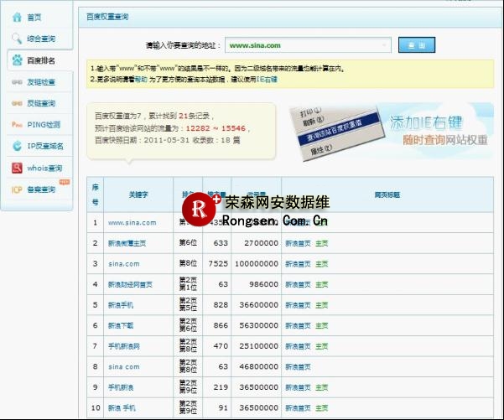This screenshot has height=420, width=504.
Task: Open 百度排名 paw icon tab
Action: coord(17,60)
